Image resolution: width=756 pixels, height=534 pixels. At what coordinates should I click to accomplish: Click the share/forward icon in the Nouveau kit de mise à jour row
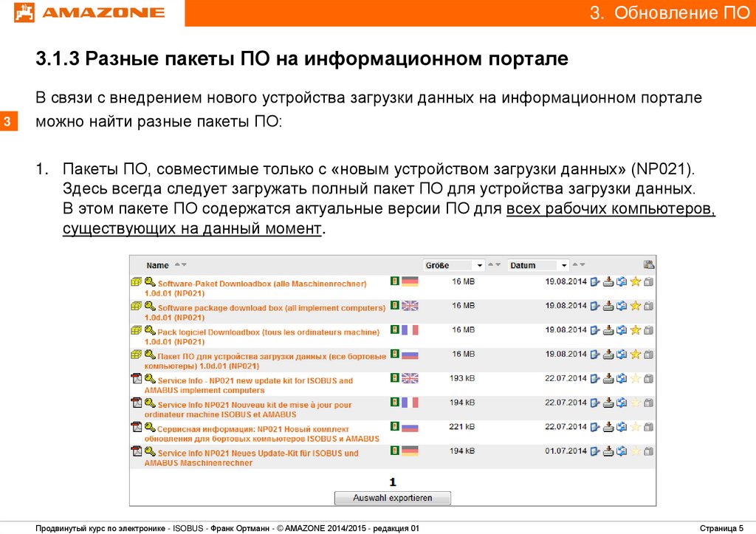pos(622,403)
